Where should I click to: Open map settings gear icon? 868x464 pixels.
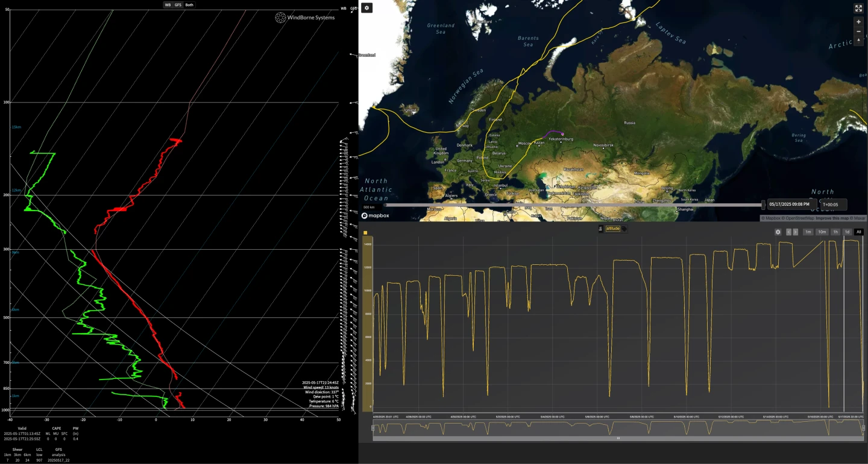(x=367, y=8)
